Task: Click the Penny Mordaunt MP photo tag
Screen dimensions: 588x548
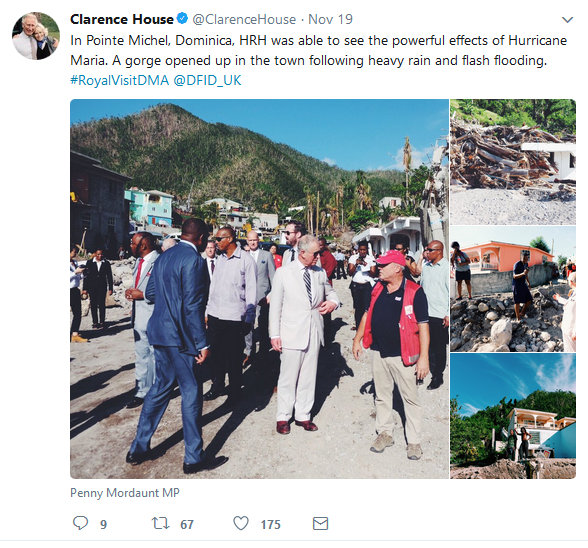Action: (125, 492)
